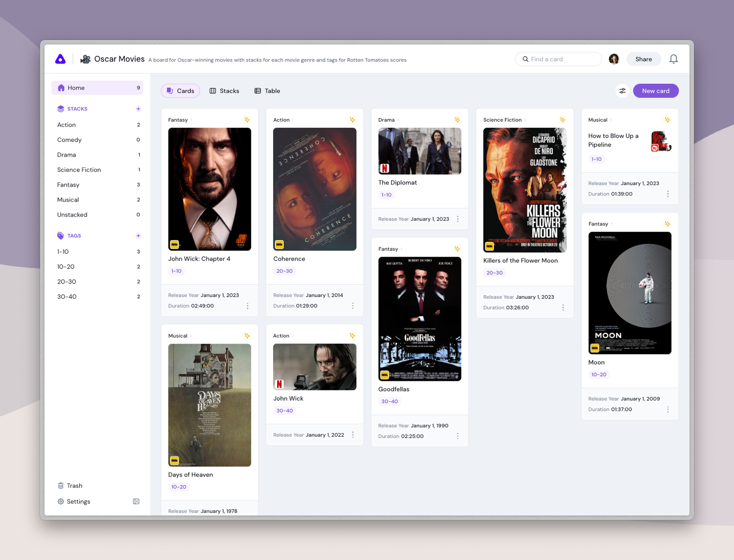Open more options on John Wick: Chapter 4 card
The image size is (734, 560).
(x=247, y=306)
